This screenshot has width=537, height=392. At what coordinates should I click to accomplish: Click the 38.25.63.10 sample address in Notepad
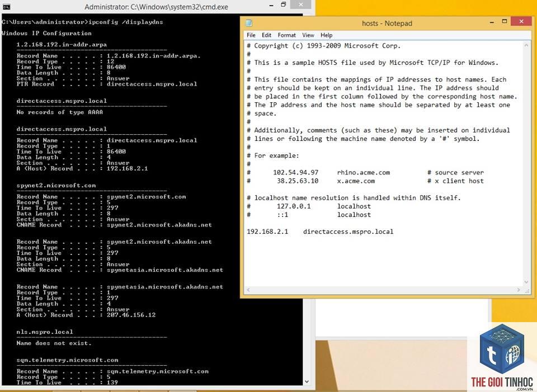(x=298, y=181)
